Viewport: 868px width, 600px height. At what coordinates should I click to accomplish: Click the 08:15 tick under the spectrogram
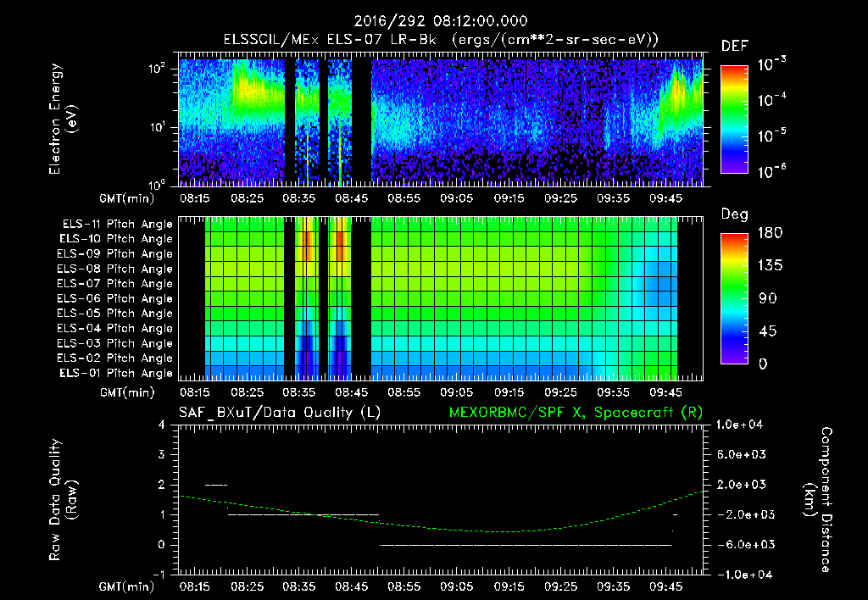click(195, 198)
